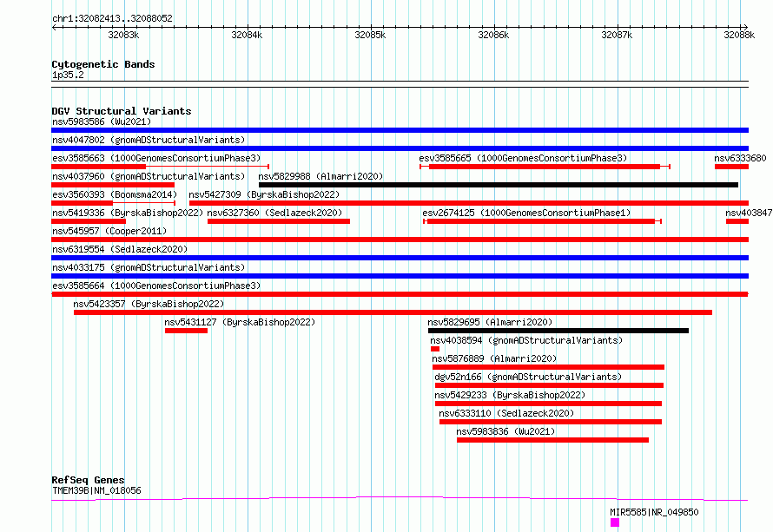Viewport: 773px width, 532px height.
Task: Open esv3585663 1000Genomes variant label
Action: [156, 158]
